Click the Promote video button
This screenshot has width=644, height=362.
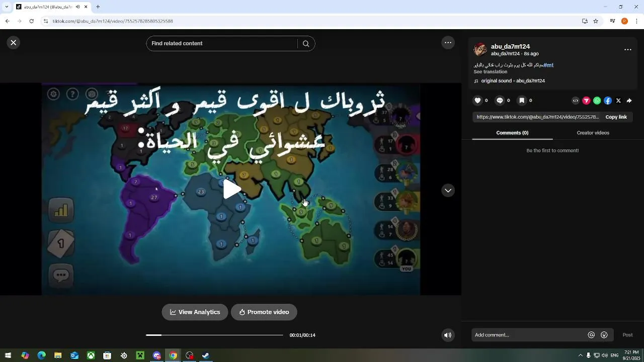264,312
